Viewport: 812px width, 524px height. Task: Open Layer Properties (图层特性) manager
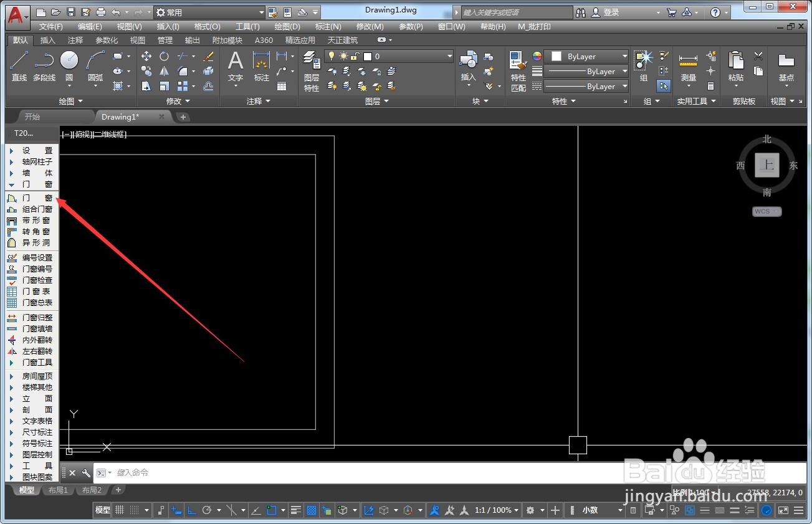[312, 71]
